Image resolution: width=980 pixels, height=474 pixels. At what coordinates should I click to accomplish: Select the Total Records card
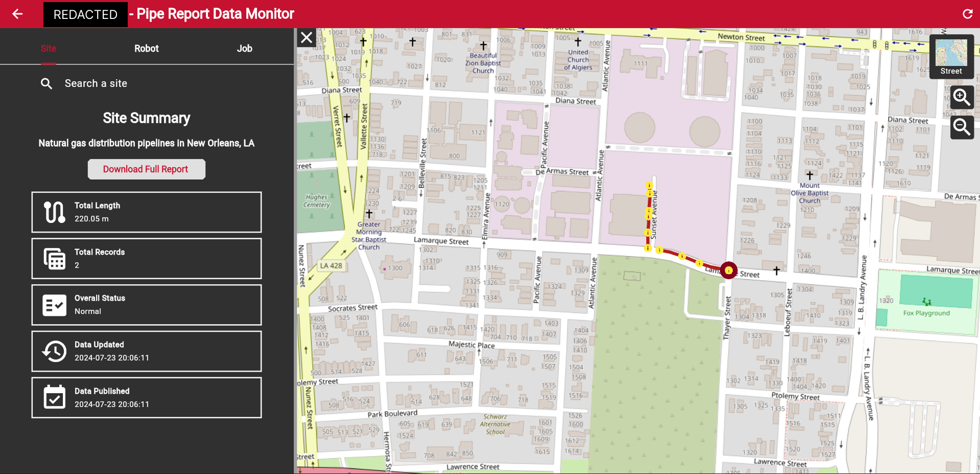(147, 259)
